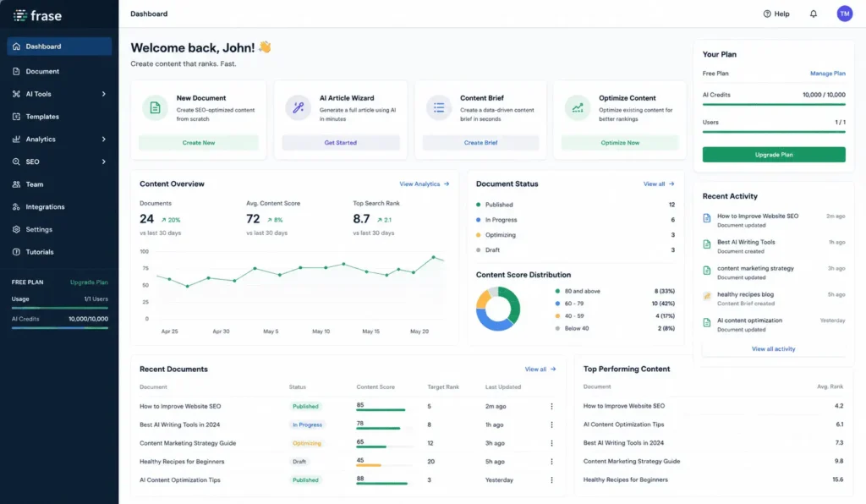Open notifications via the bell icon
The width and height of the screenshot is (866, 504).
813,14
